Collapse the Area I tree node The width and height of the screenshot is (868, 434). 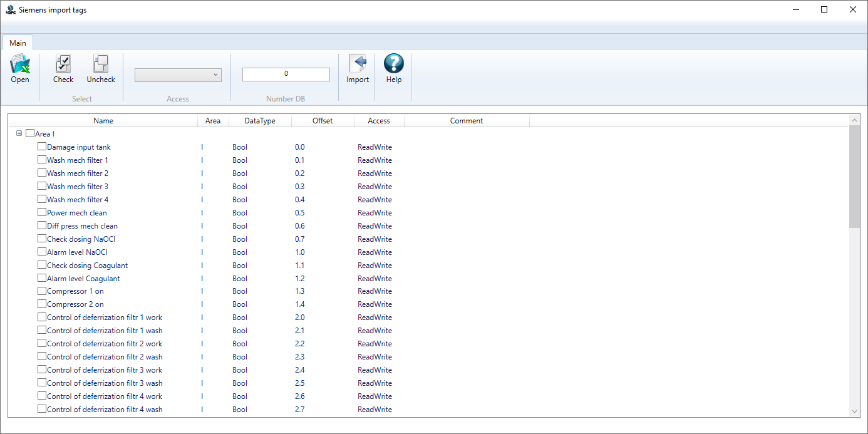pos(19,133)
